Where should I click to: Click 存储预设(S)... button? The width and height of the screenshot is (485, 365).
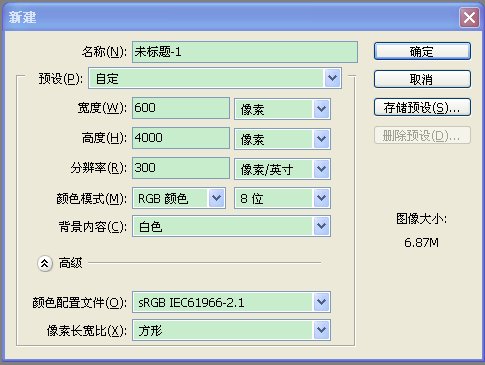[422, 107]
